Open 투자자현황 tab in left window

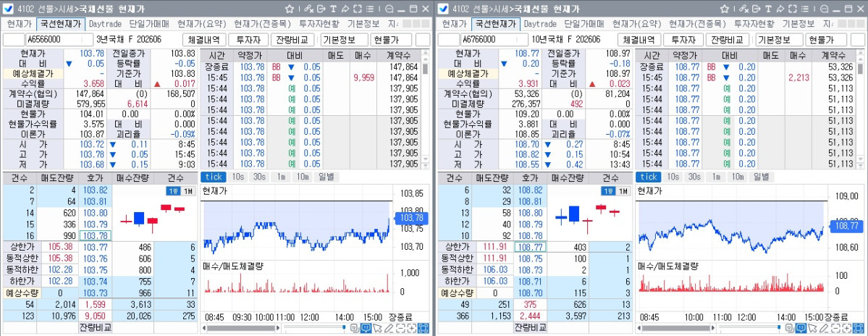(319, 24)
